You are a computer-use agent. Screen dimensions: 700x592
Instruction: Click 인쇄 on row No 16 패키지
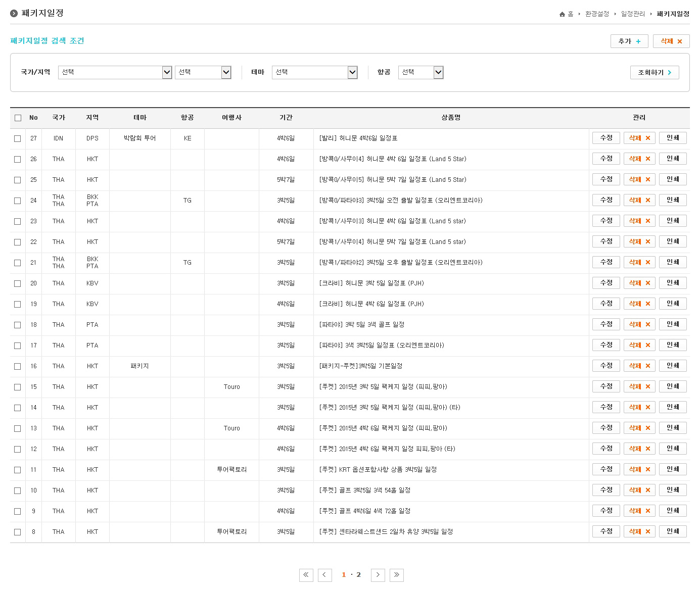point(673,365)
